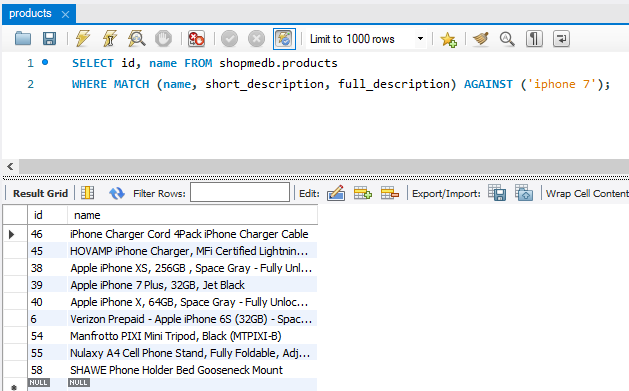The height and width of the screenshot is (391, 629).
Task: Select Apple iPhone XS 256GB cell
Action: 192,268
